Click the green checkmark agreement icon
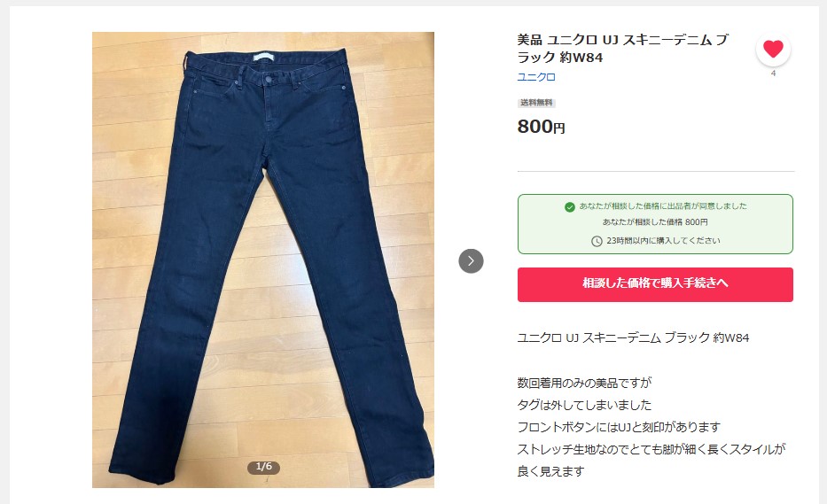827x504 pixels. point(570,206)
